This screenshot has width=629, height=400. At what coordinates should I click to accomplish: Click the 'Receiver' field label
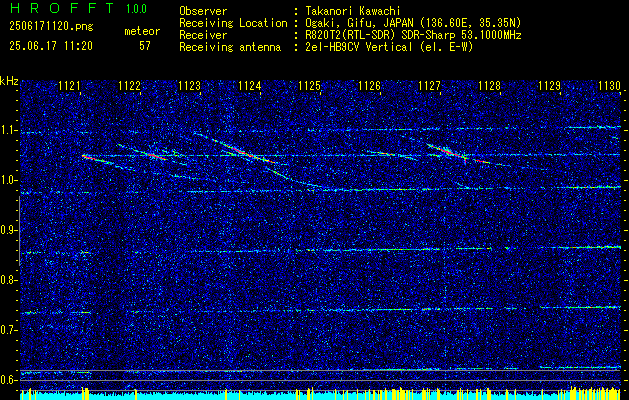[203, 35]
